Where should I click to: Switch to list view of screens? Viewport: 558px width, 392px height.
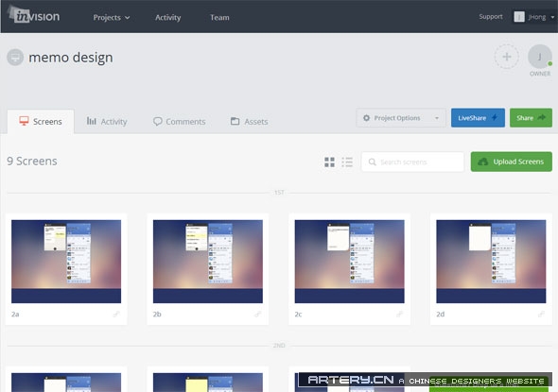pyautogui.click(x=347, y=162)
